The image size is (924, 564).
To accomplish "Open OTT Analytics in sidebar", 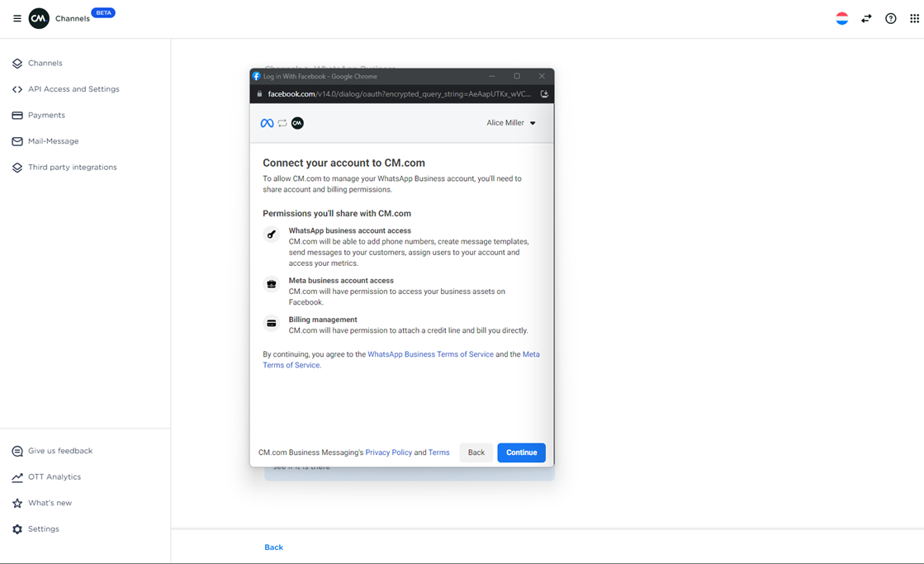I will coord(54,477).
